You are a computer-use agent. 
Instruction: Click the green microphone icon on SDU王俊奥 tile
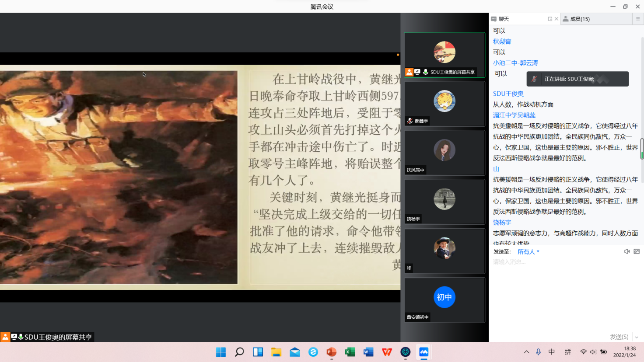point(425,72)
